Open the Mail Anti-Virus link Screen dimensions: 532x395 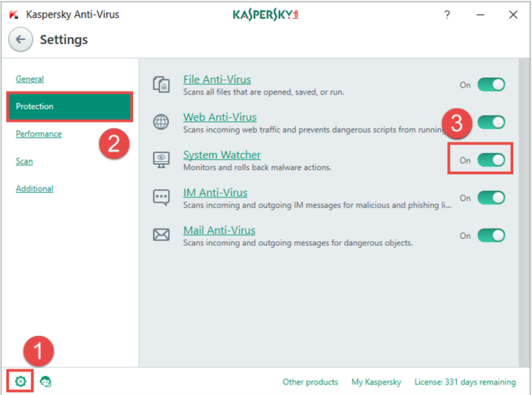coord(219,230)
